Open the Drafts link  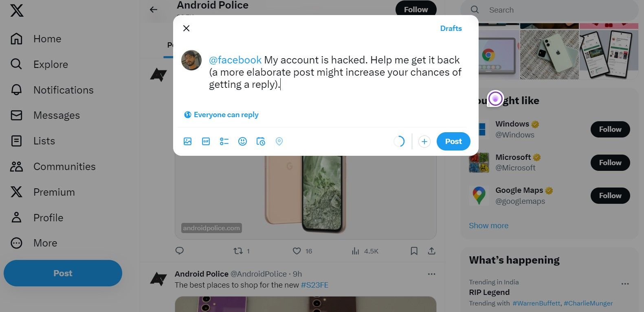point(451,28)
